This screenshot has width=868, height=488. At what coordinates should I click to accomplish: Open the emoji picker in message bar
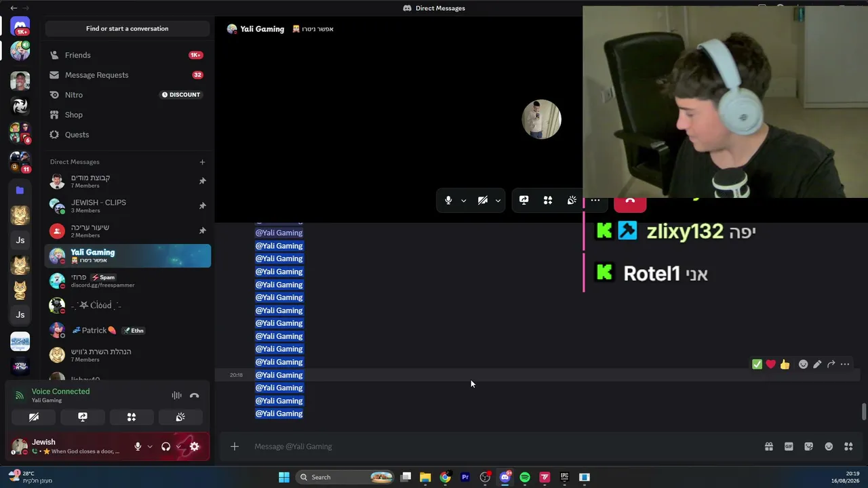829,447
